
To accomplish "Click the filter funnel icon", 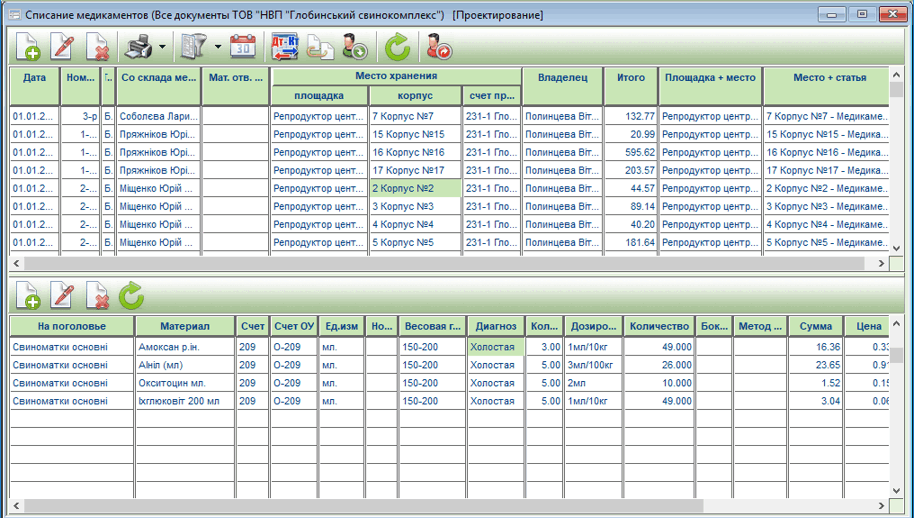I will pos(191,46).
